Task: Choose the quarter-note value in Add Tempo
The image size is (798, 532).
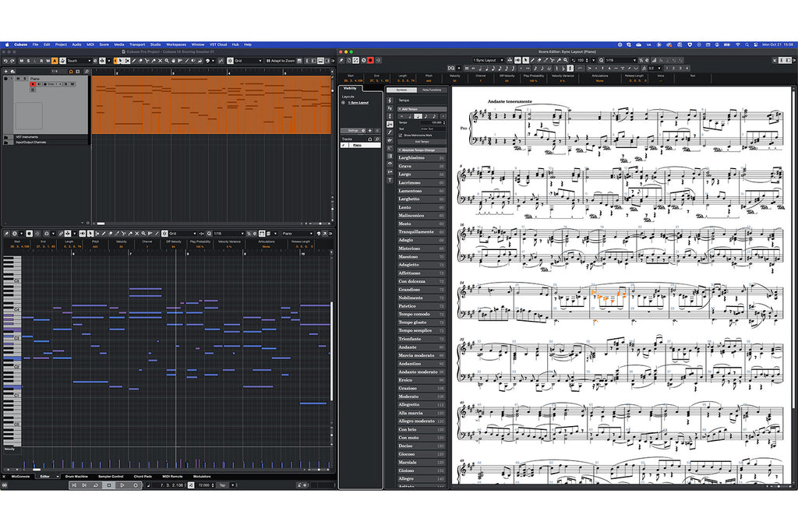Action: tap(418, 116)
